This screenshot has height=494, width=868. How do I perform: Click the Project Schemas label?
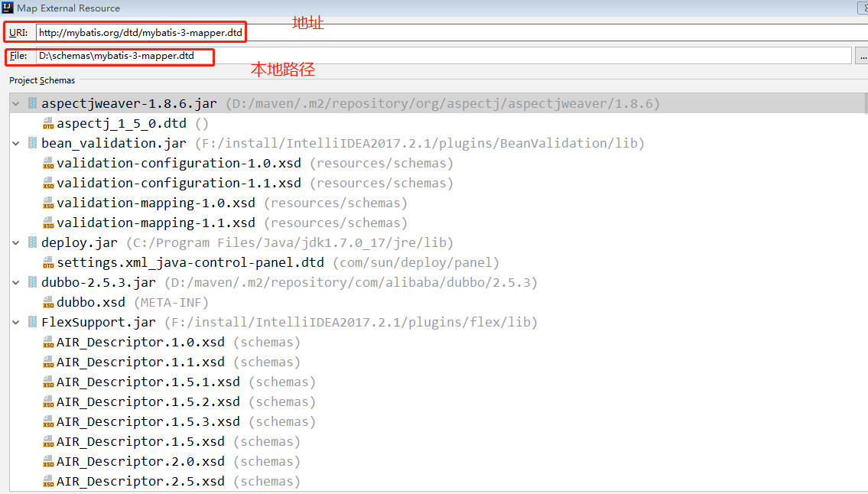click(x=42, y=80)
